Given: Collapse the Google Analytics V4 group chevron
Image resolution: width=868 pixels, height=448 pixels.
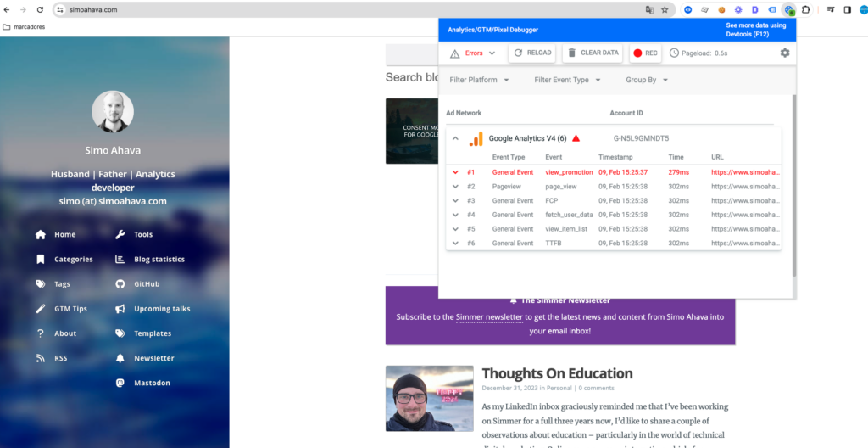Looking at the screenshot, I should pos(455,138).
